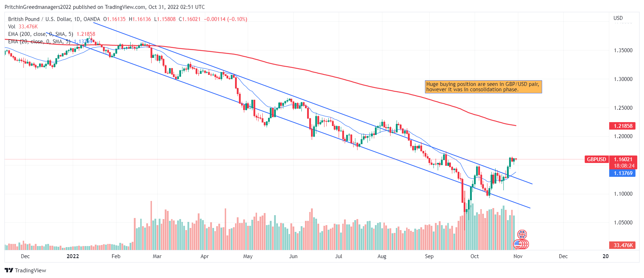Click the Mar label on time axis

coord(157,256)
